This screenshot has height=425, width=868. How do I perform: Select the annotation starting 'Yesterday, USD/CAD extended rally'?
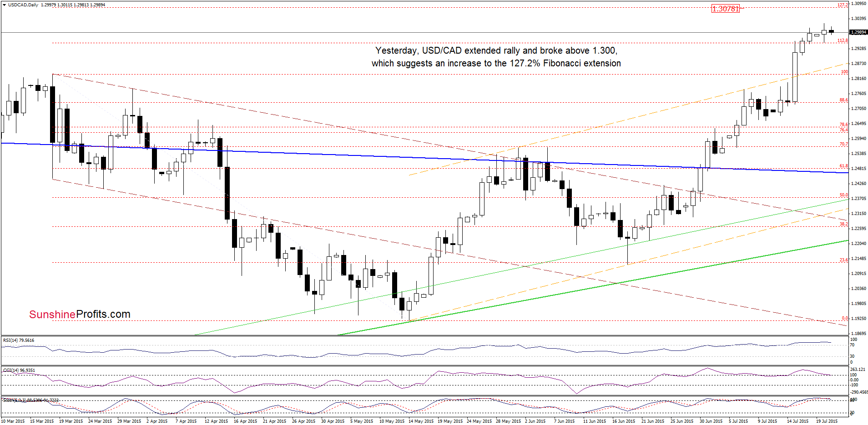coord(496,50)
